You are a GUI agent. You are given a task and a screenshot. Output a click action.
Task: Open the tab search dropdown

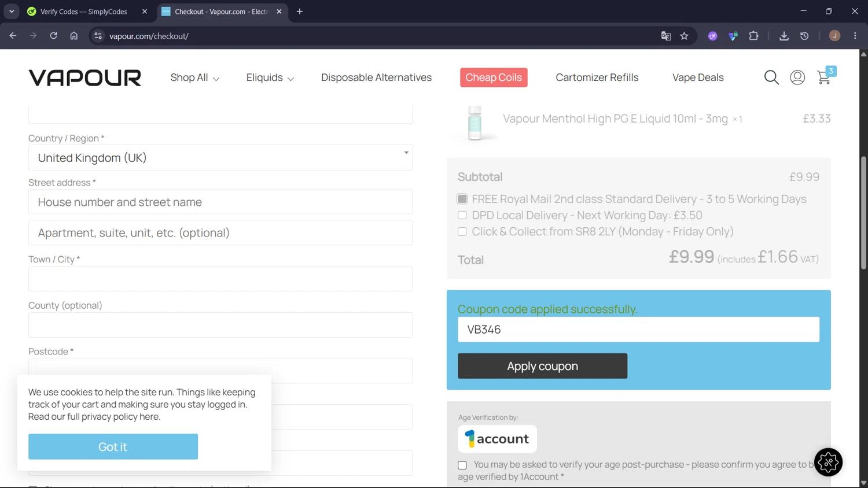pyautogui.click(x=12, y=12)
